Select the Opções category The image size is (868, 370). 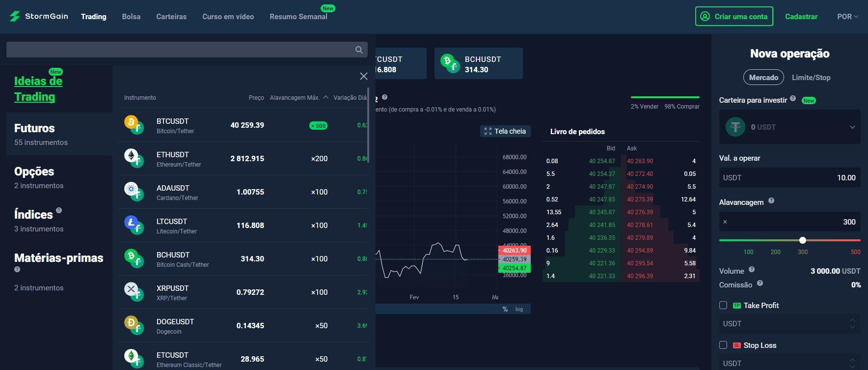(59, 177)
